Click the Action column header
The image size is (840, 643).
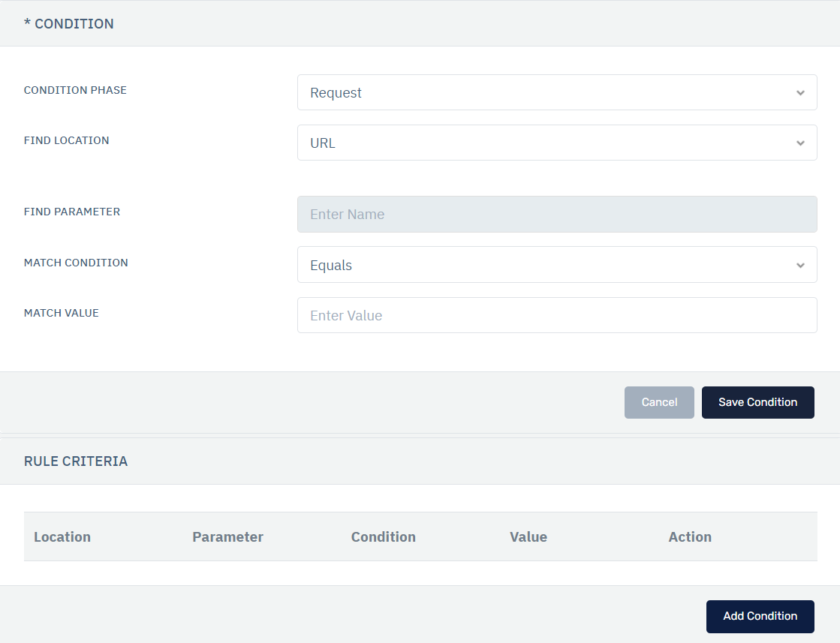[x=689, y=536]
